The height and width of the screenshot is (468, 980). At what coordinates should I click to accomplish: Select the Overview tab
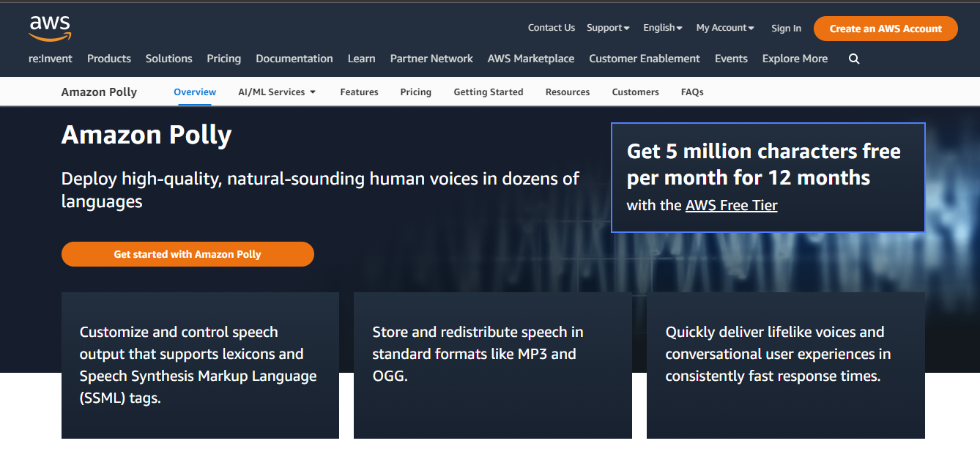pyautogui.click(x=195, y=92)
